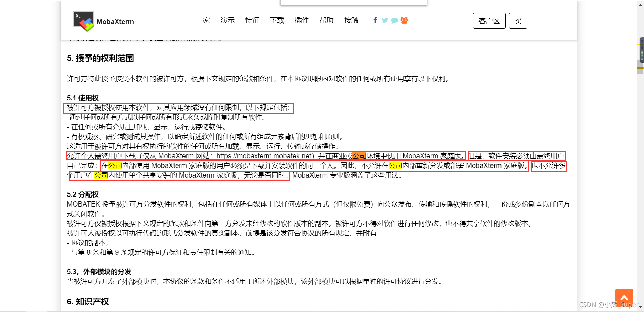Open the 特征 menu item
Image resolution: width=644 pixels, height=312 pixels.
[252, 20]
